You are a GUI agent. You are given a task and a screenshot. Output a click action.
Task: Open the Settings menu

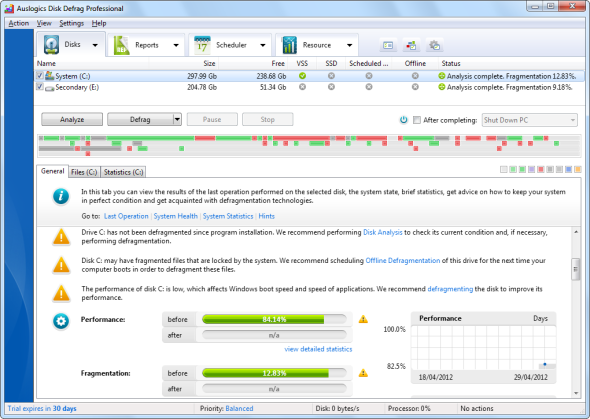tap(71, 23)
